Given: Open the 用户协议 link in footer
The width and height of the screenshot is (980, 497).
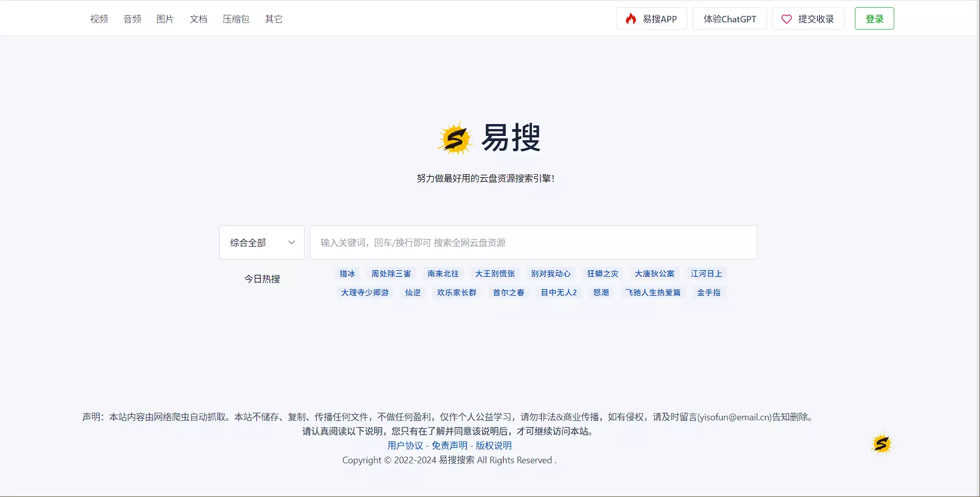Looking at the screenshot, I should [x=405, y=445].
